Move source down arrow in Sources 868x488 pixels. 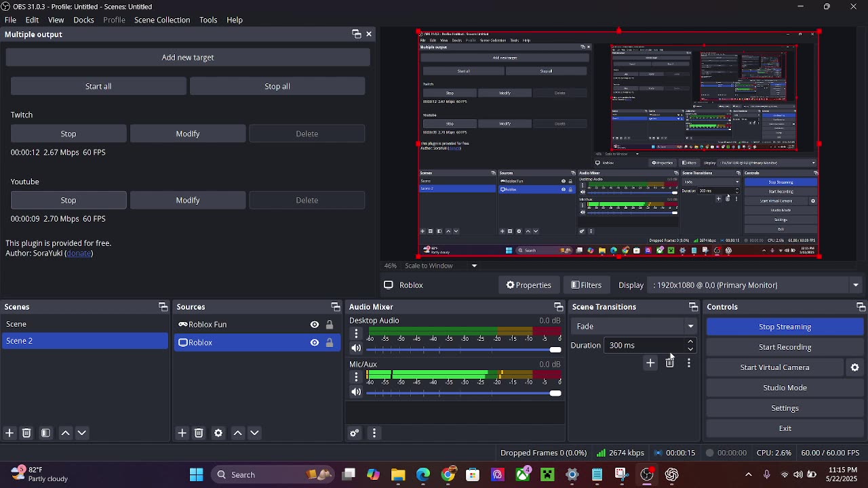click(255, 433)
